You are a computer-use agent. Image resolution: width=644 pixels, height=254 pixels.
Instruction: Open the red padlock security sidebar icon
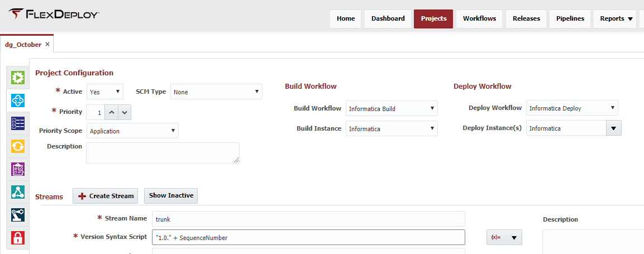point(18,238)
